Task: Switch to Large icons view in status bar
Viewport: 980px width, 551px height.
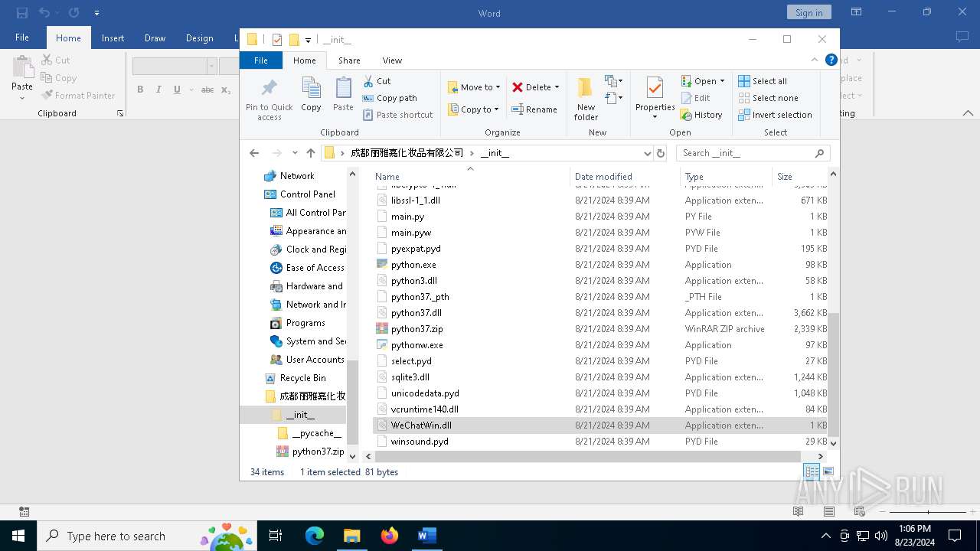Action: pyautogui.click(x=828, y=472)
